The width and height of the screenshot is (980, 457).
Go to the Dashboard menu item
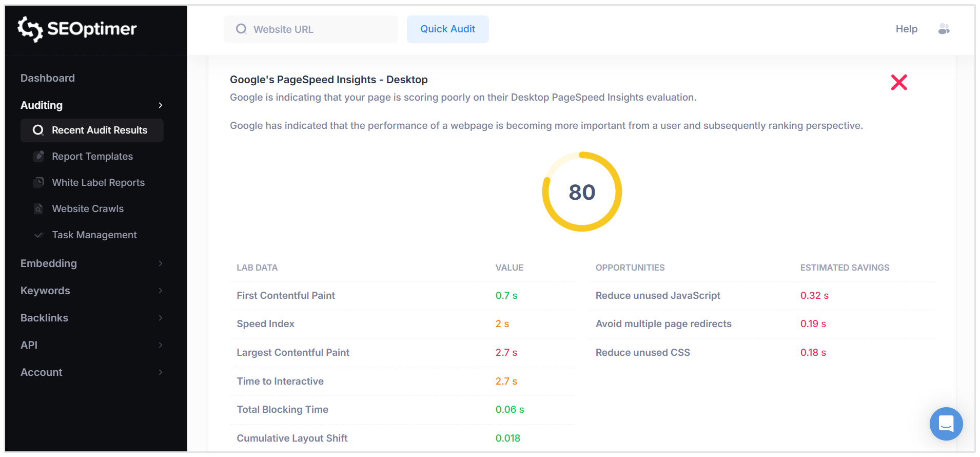(47, 78)
